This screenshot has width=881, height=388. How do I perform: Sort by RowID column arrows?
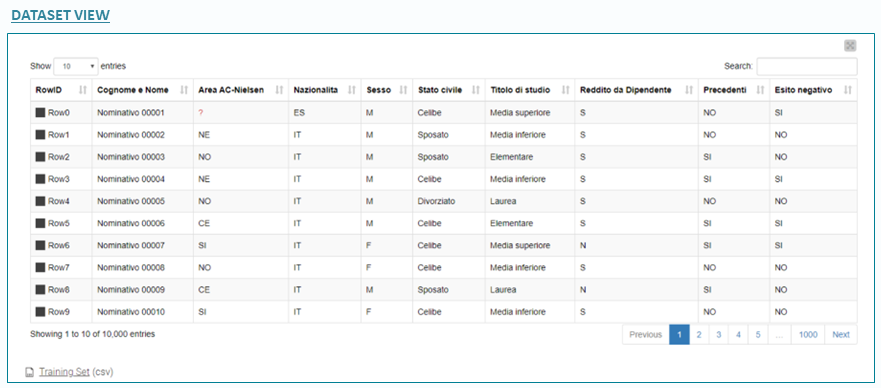click(83, 90)
